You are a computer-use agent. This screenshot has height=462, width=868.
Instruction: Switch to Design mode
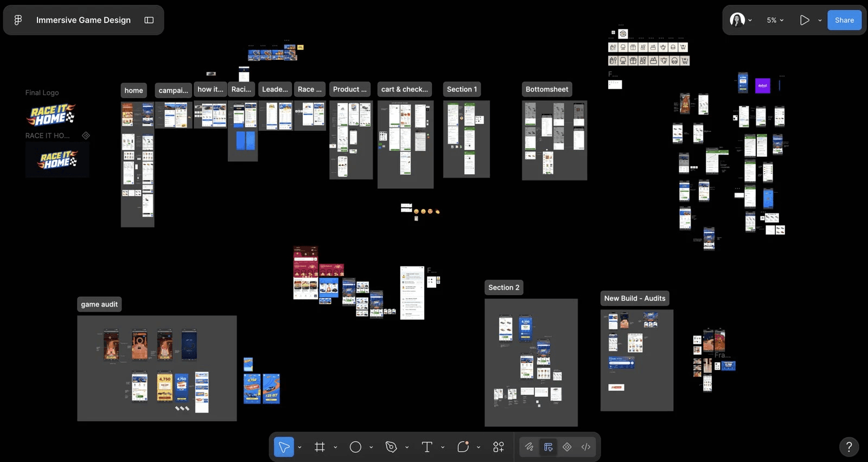point(548,447)
